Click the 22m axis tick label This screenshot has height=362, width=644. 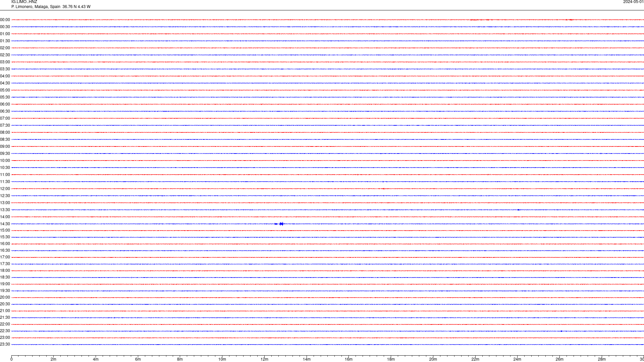coord(475,359)
